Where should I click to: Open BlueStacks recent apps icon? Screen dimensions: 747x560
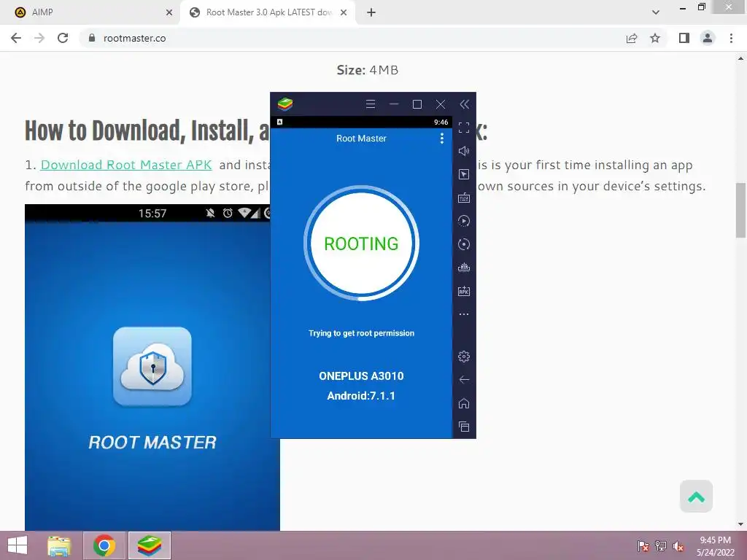[463, 427]
